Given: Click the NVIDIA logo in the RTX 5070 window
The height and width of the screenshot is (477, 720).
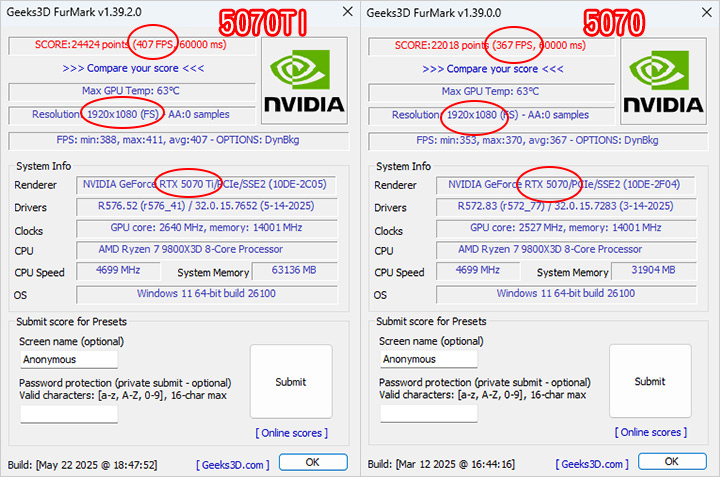Looking at the screenshot, I should [664, 81].
